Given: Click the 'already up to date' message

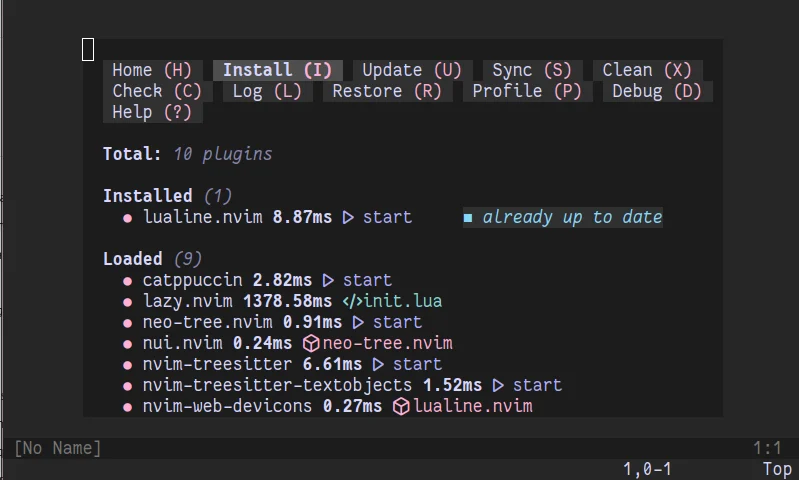Looking at the screenshot, I should pos(572,218).
